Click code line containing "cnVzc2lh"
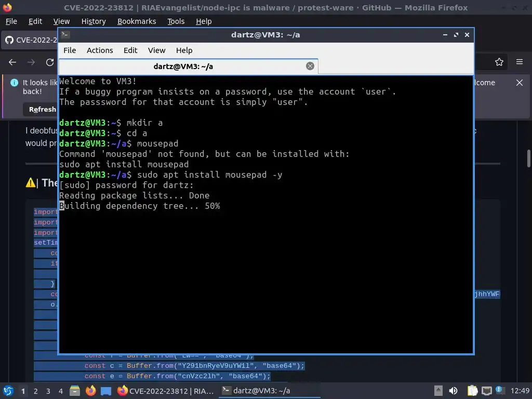The image size is (532, 399). tap(152, 376)
